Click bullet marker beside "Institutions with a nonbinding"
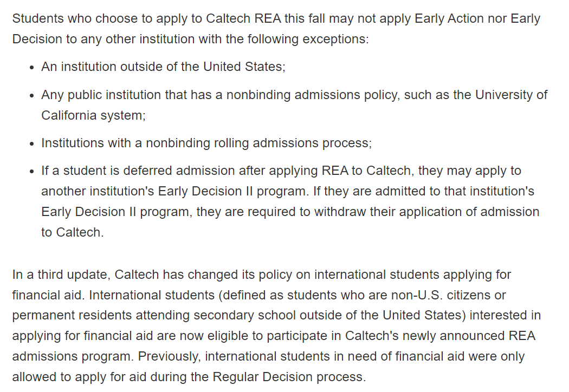 pyautogui.click(x=31, y=145)
